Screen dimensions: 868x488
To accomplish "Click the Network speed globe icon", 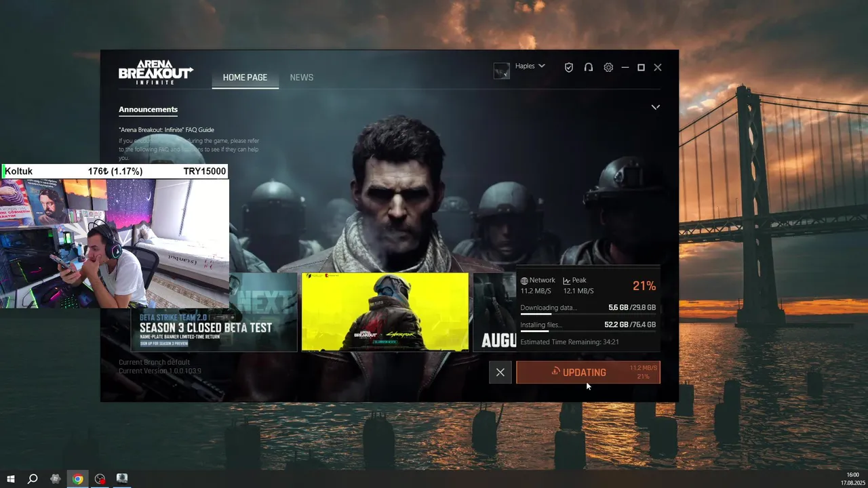I will coord(524,281).
